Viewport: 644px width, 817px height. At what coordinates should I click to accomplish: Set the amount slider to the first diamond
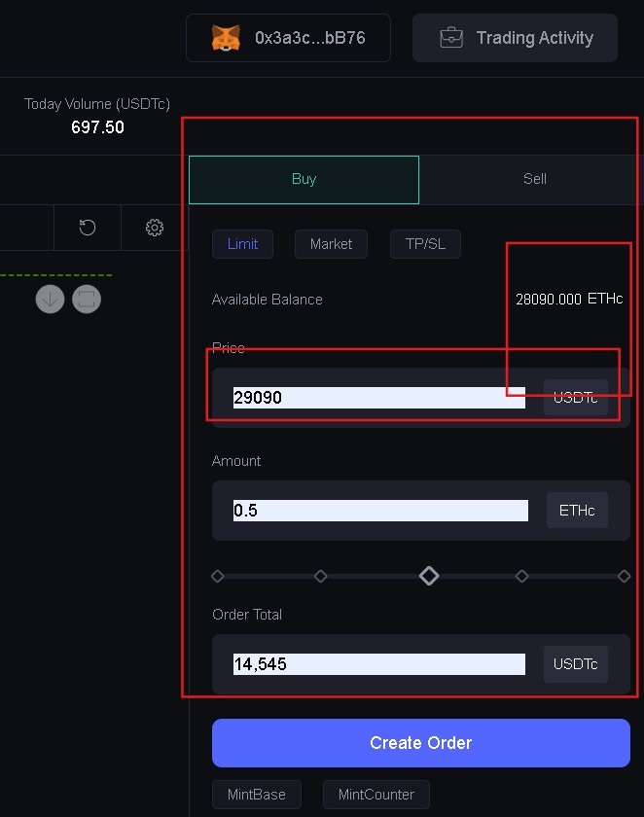pos(218,576)
